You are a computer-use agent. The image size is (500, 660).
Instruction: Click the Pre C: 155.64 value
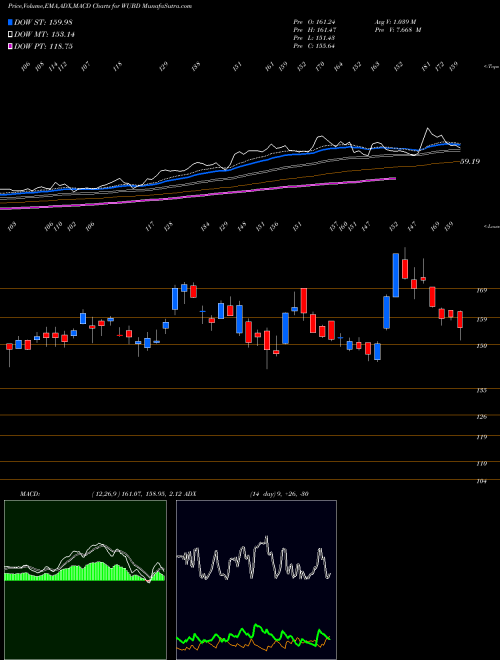pyautogui.click(x=314, y=46)
